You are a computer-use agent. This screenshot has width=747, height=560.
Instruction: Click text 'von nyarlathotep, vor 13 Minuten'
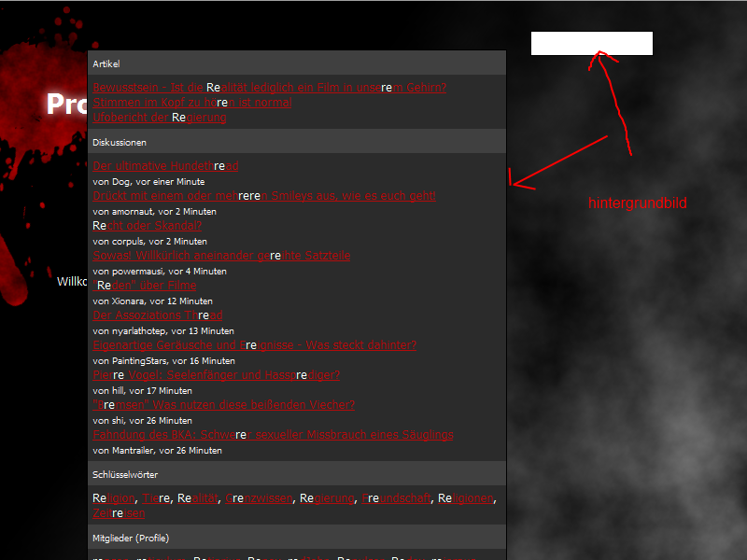(x=163, y=331)
